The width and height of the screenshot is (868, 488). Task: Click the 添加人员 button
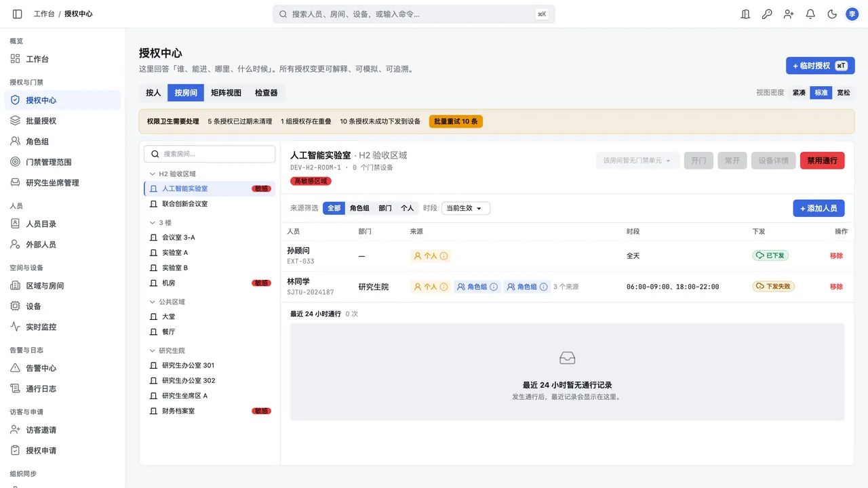(x=818, y=208)
